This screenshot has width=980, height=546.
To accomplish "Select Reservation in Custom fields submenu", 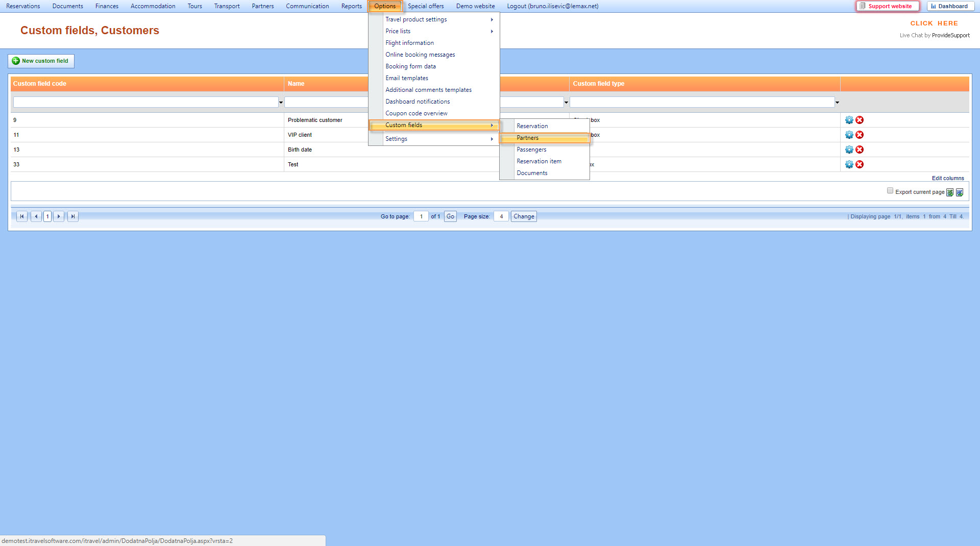I will pos(545,126).
